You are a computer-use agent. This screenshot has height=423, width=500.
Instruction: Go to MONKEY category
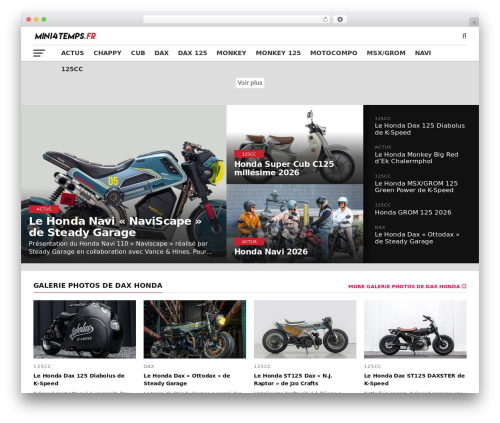(x=231, y=53)
